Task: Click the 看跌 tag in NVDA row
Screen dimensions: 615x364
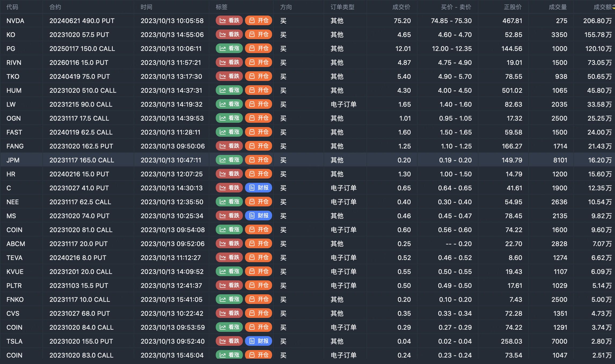Action: pyautogui.click(x=229, y=20)
